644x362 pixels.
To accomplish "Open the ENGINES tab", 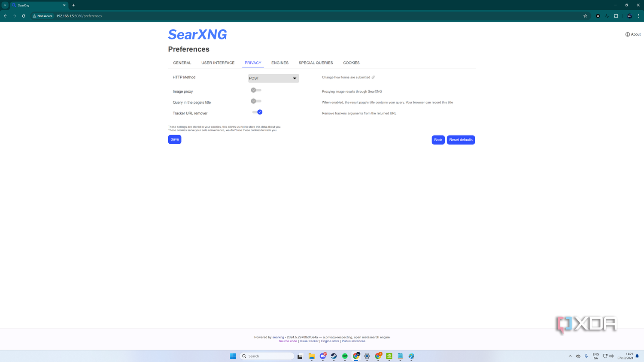I will (280, 63).
